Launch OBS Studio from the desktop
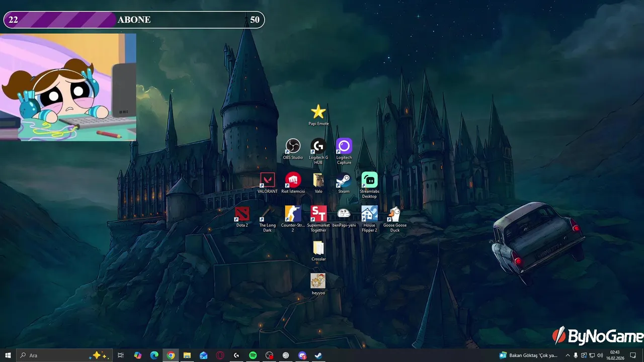Screen dimensions: 644x362 click(x=293, y=149)
